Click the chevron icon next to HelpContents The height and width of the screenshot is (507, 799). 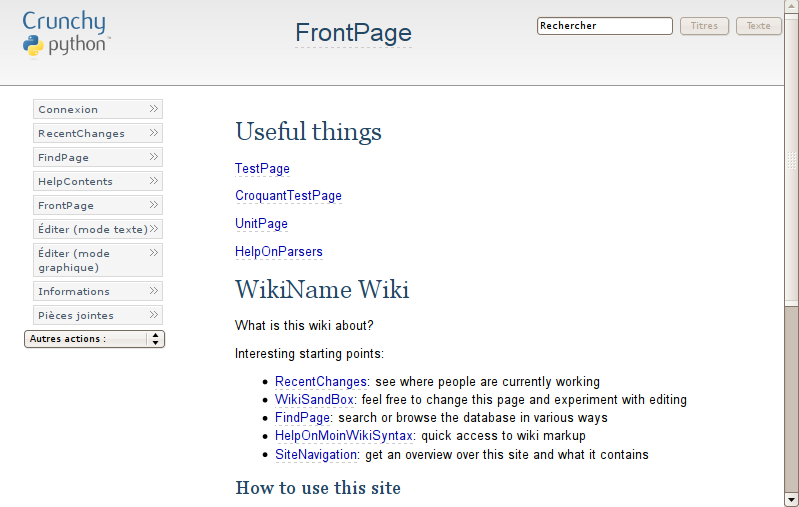pos(154,181)
